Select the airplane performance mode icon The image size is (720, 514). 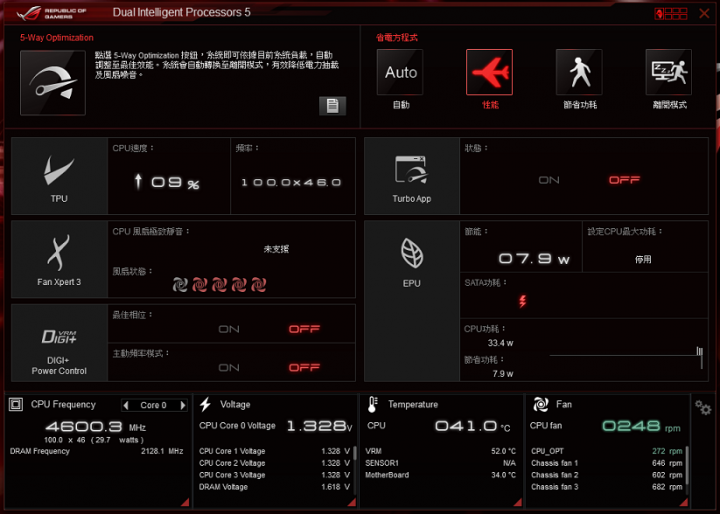point(489,72)
